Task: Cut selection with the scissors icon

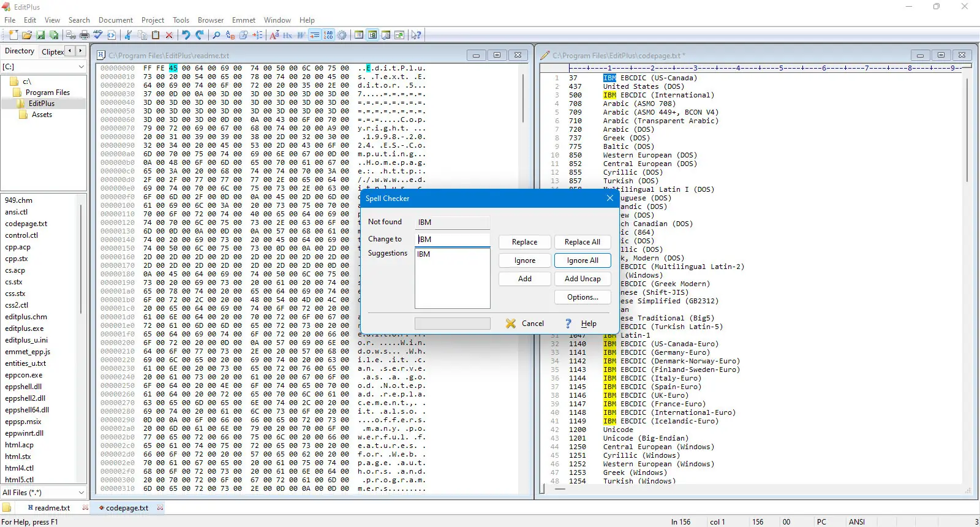Action: click(x=128, y=35)
